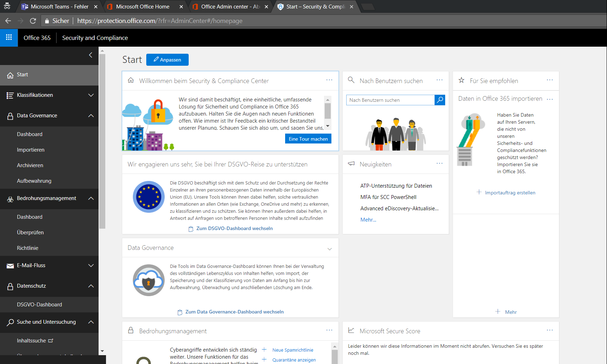
Task: Click the Data Governance lock icon in sidebar
Action: pos(10,116)
